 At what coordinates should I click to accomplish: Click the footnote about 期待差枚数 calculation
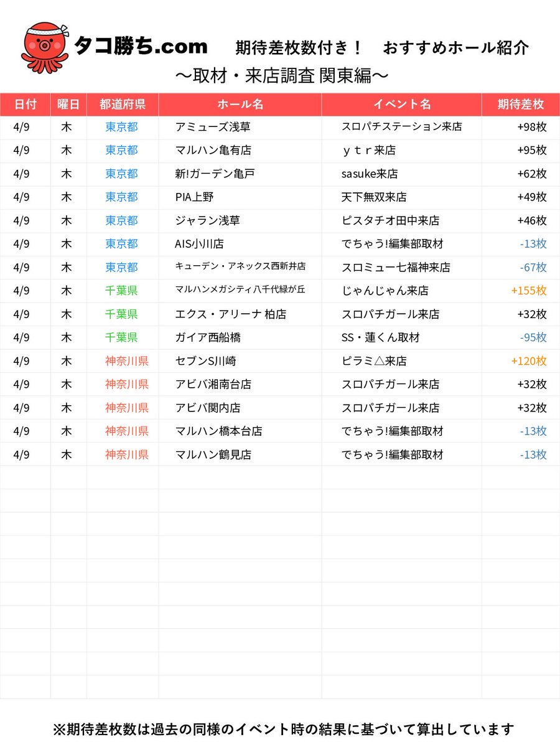283,729
